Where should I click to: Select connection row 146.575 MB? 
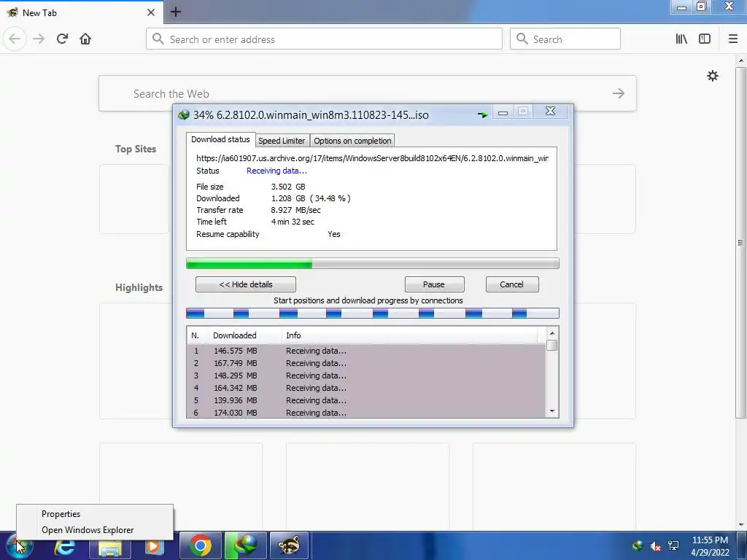coord(366,351)
